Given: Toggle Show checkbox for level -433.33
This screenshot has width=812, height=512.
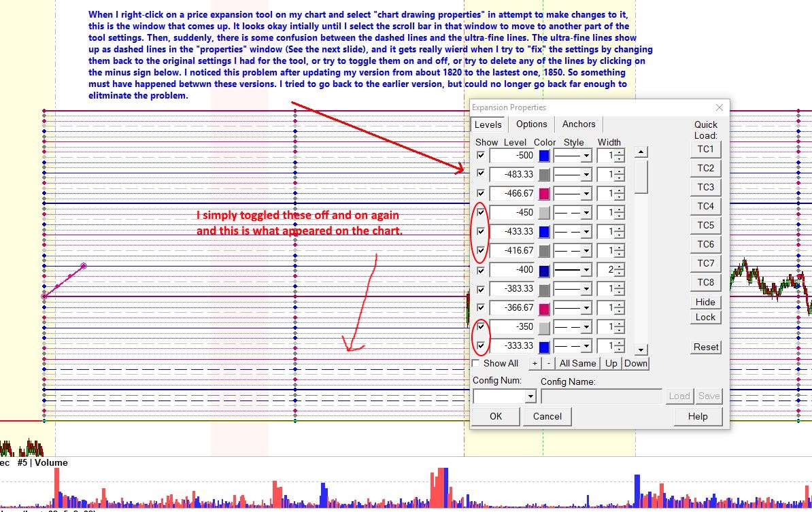Looking at the screenshot, I should (481, 231).
